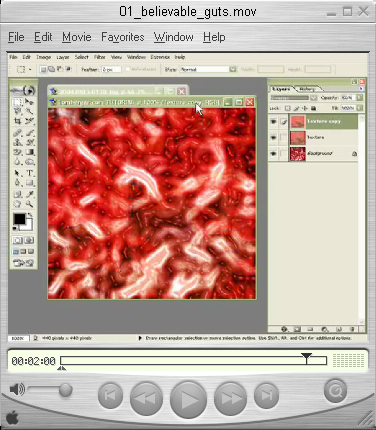Click the movie playhead marker
This screenshot has width=376, height=430.
click(x=306, y=358)
